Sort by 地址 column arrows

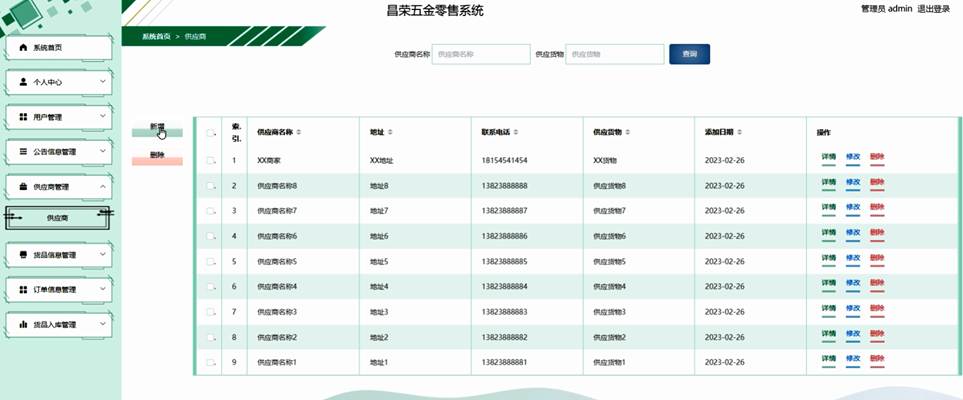390,133
